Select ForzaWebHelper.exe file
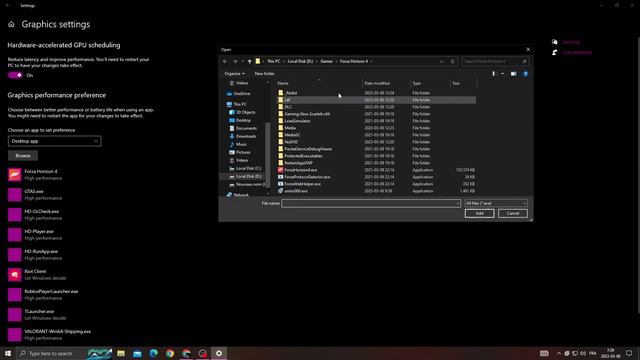This screenshot has width=640, height=360. (376, 184)
